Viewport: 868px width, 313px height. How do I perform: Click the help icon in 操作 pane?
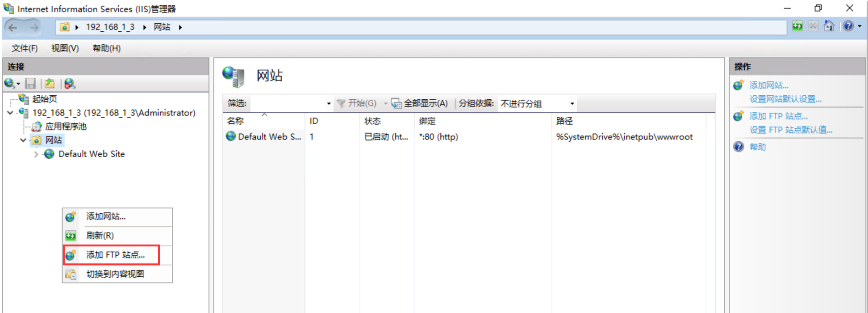tap(739, 147)
